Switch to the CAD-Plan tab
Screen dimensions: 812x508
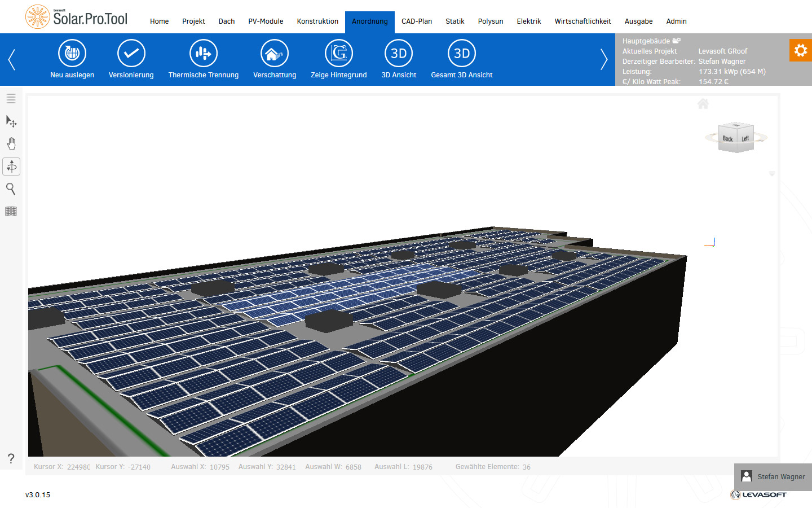pos(417,21)
